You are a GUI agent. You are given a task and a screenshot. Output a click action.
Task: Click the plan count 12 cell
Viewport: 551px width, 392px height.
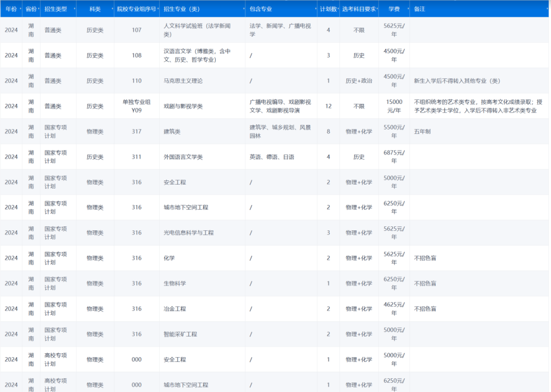328,106
